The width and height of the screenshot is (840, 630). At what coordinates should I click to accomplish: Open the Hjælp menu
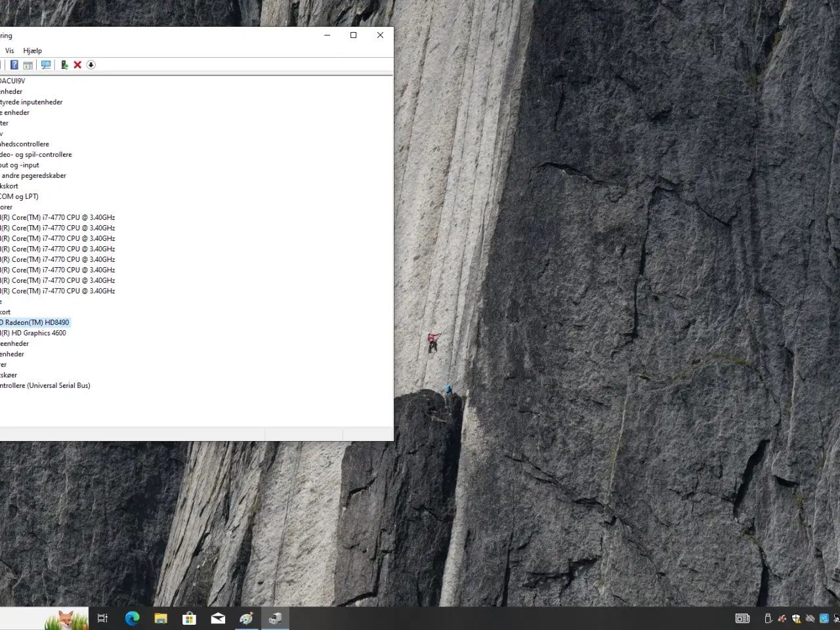(32, 51)
